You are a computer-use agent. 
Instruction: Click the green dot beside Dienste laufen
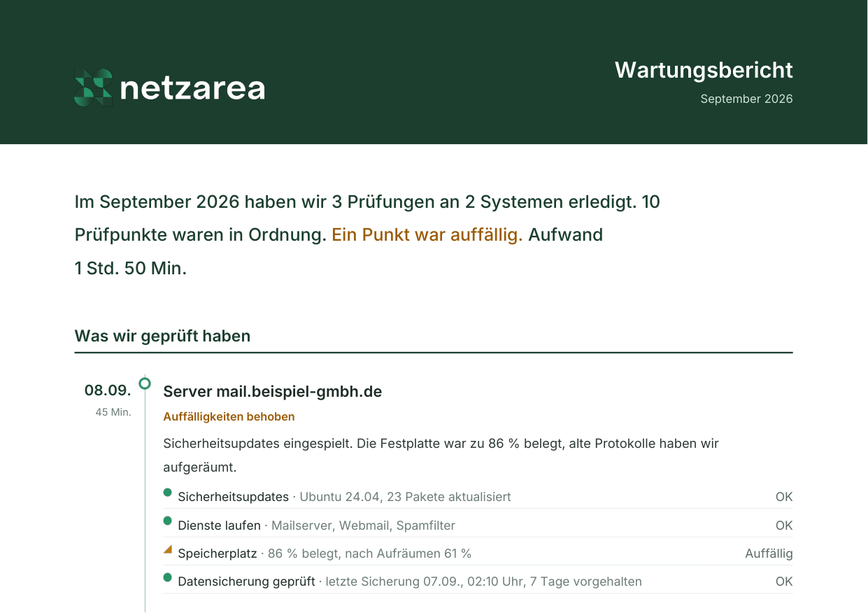click(167, 521)
